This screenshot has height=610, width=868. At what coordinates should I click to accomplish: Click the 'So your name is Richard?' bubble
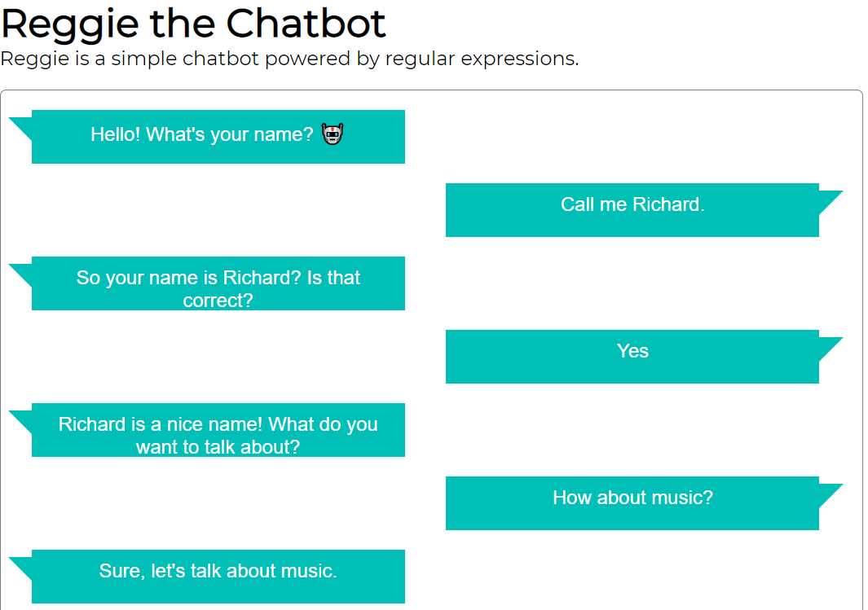(218, 283)
